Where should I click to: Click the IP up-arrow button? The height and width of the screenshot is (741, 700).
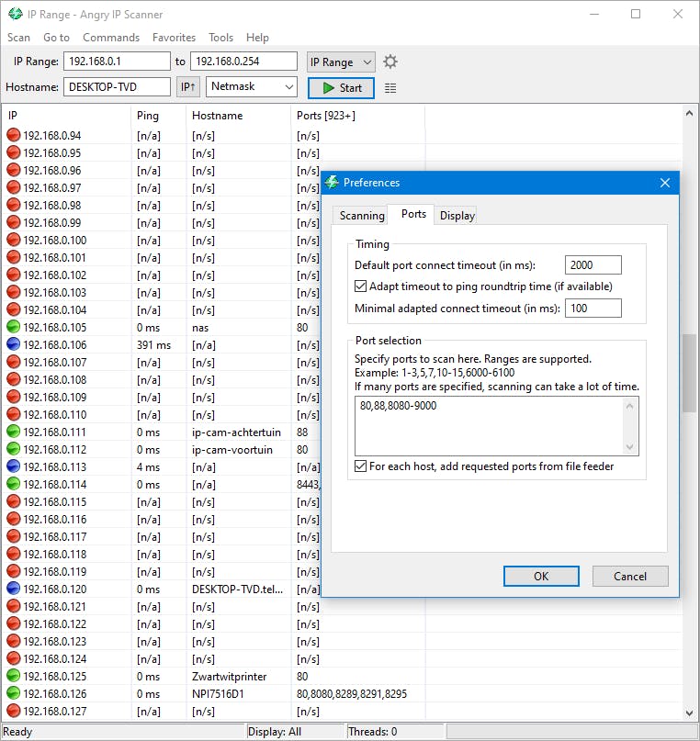tap(188, 87)
